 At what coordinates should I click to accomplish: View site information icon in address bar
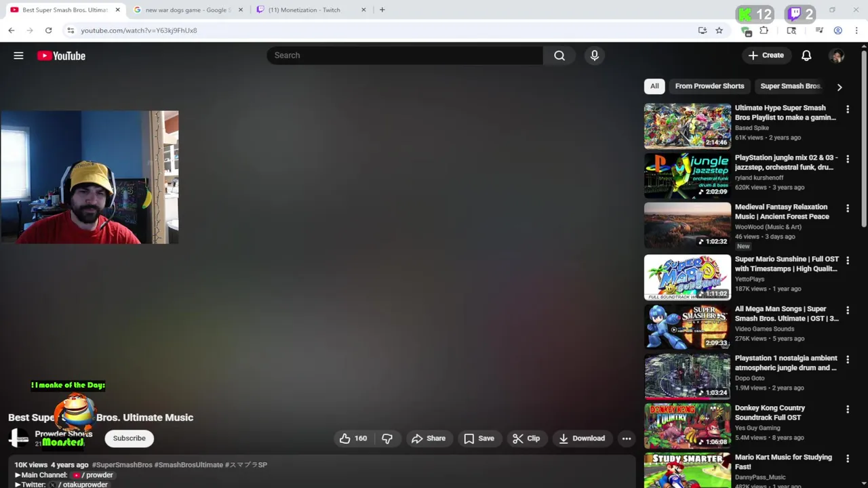point(71,30)
